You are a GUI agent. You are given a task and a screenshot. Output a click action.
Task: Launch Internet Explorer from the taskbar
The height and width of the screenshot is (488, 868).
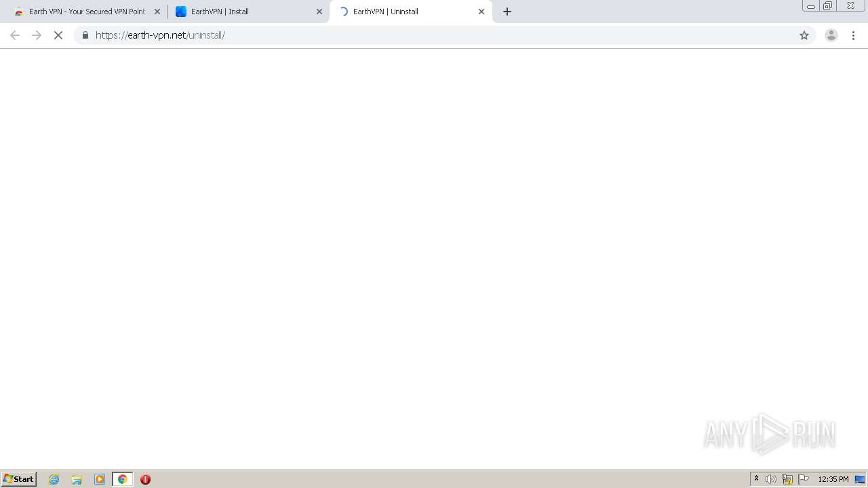(x=54, y=479)
